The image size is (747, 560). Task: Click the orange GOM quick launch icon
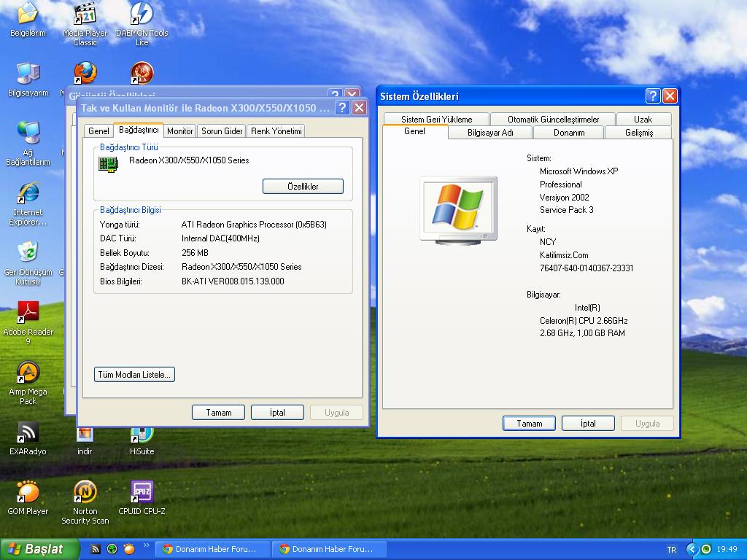pos(129,549)
